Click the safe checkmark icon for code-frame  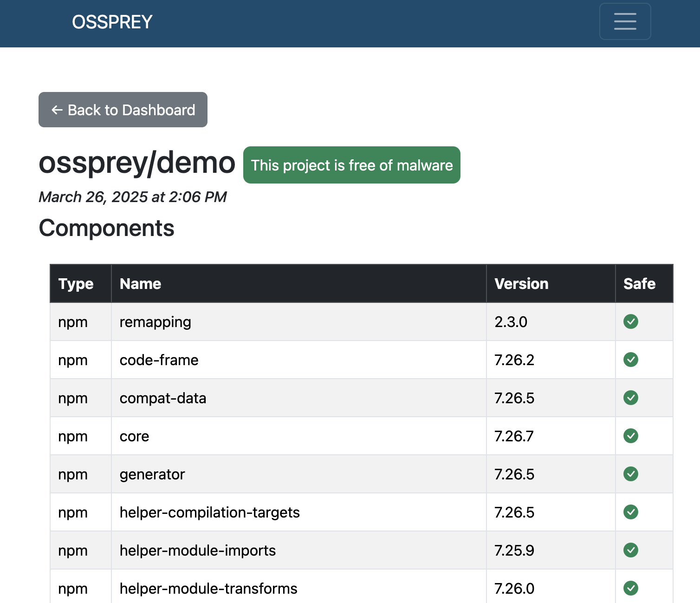click(x=630, y=360)
